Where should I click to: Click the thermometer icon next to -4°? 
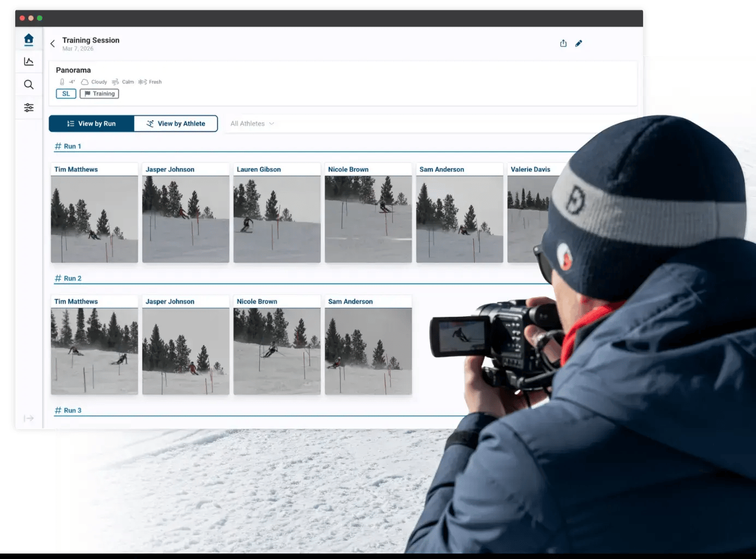click(x=62, y=81)
